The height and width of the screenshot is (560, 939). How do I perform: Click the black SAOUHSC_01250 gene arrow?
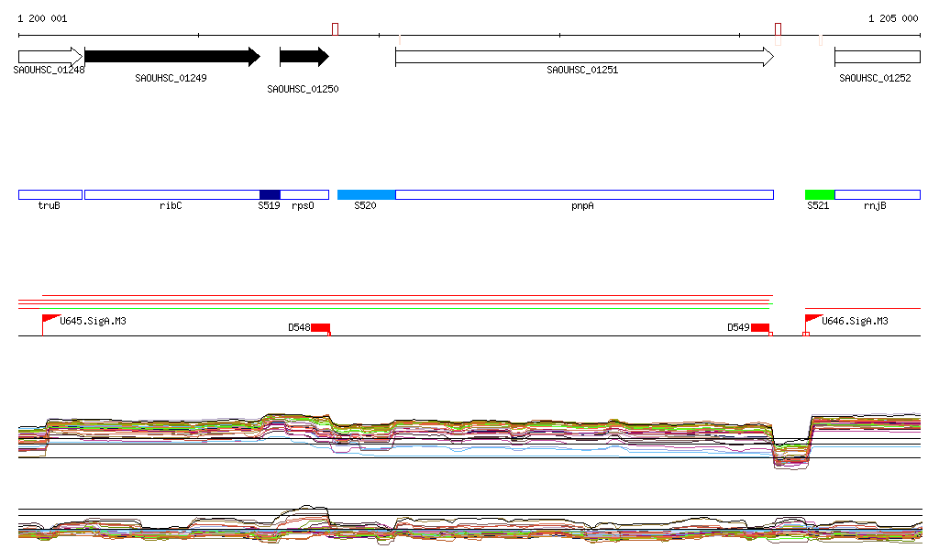304,57
